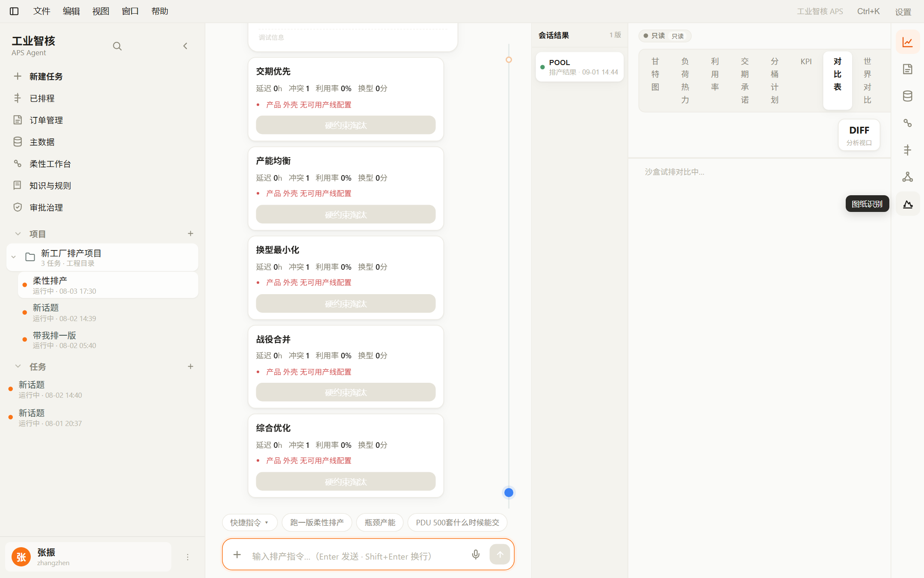
Task: Toggle the DIFF 分析视口 view
Action: pyautogui.click(x=859, y=135)
